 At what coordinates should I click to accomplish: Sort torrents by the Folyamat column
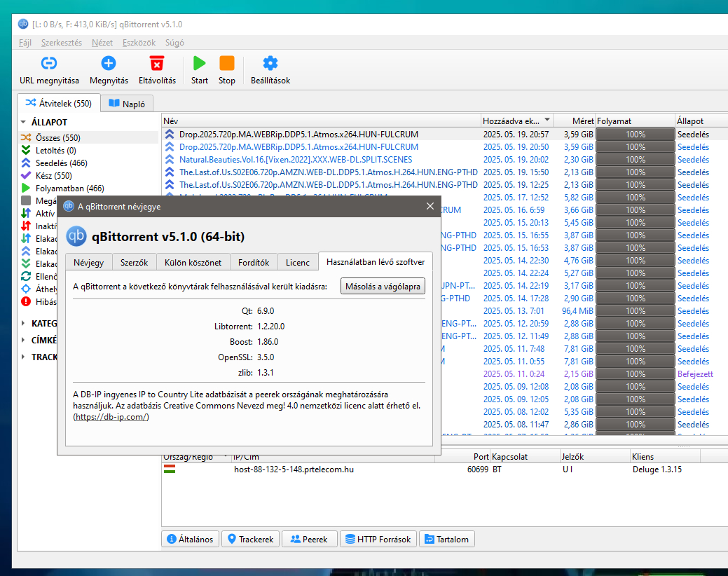[x=635, y=121]
